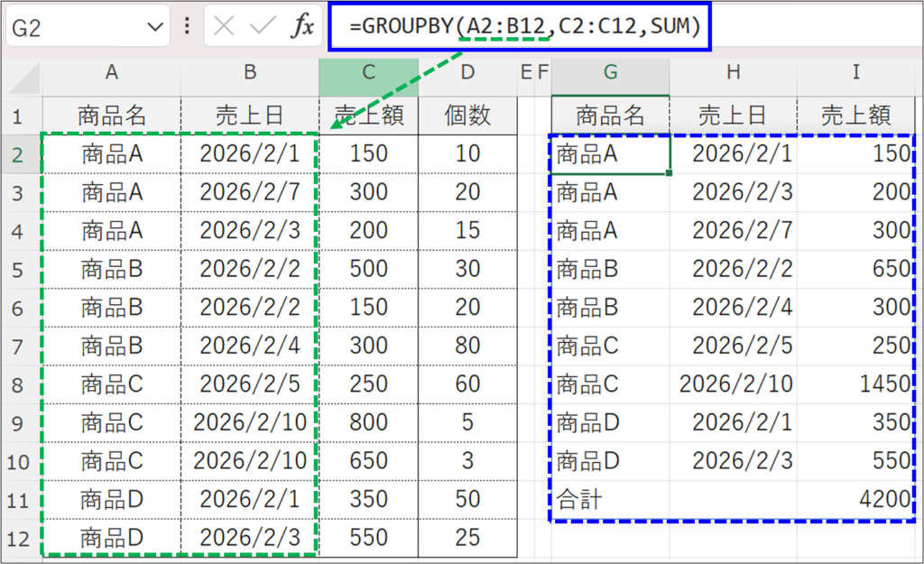This screenshot has width=924, height=564.
Task: Select row 1 header
Action: (x=21, y=116)
